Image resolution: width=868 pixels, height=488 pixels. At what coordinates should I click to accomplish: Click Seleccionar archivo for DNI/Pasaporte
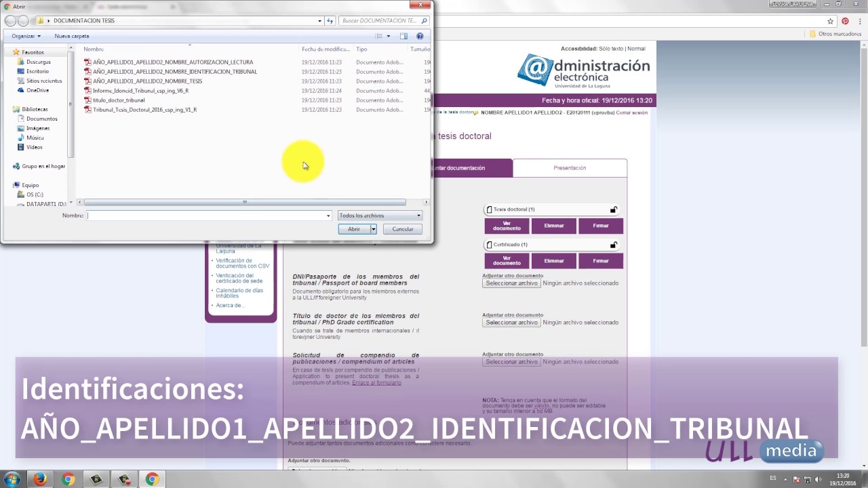coord(511,283)
